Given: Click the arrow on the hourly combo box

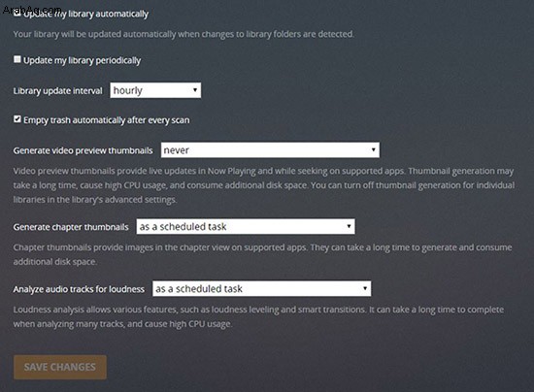Looking at the screenshot, I should (x=195, y=90).
